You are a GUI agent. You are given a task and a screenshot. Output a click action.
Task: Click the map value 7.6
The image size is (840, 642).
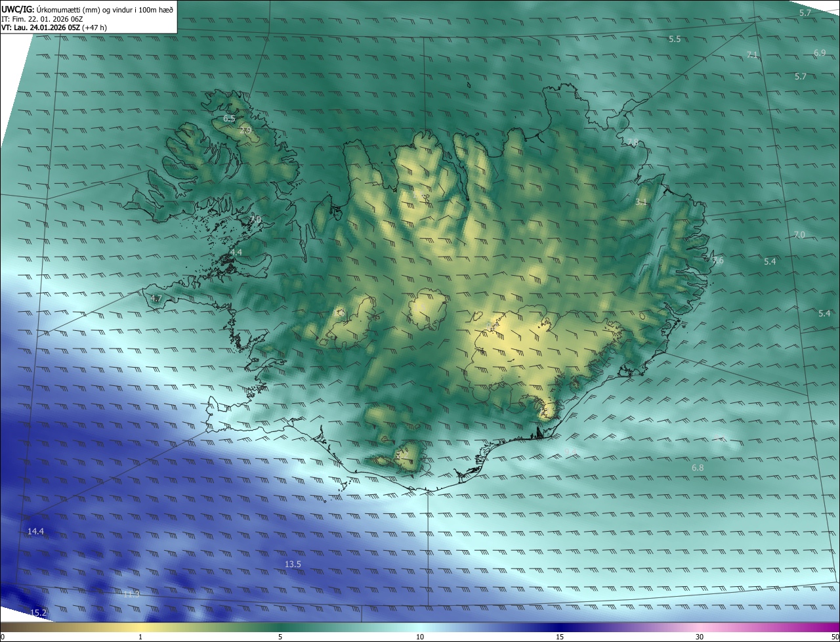tap(717, 261)
